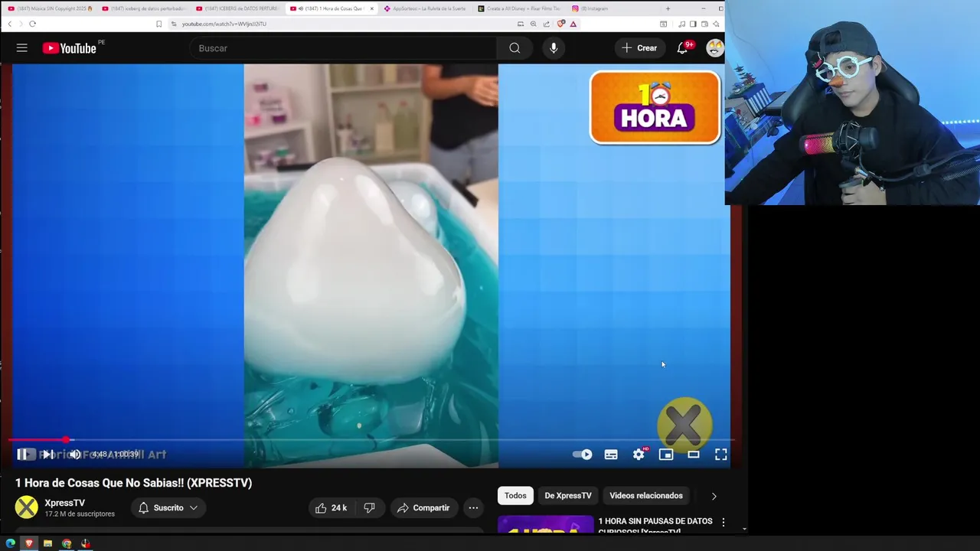Select the Todos filter chip
The image size is (980, 551).
click(x=515, y=496)
